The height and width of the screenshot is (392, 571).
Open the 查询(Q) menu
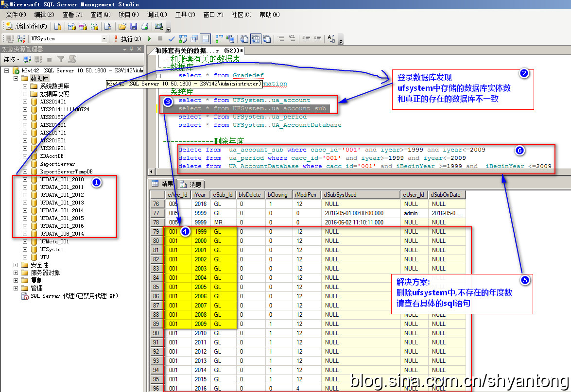100,15
